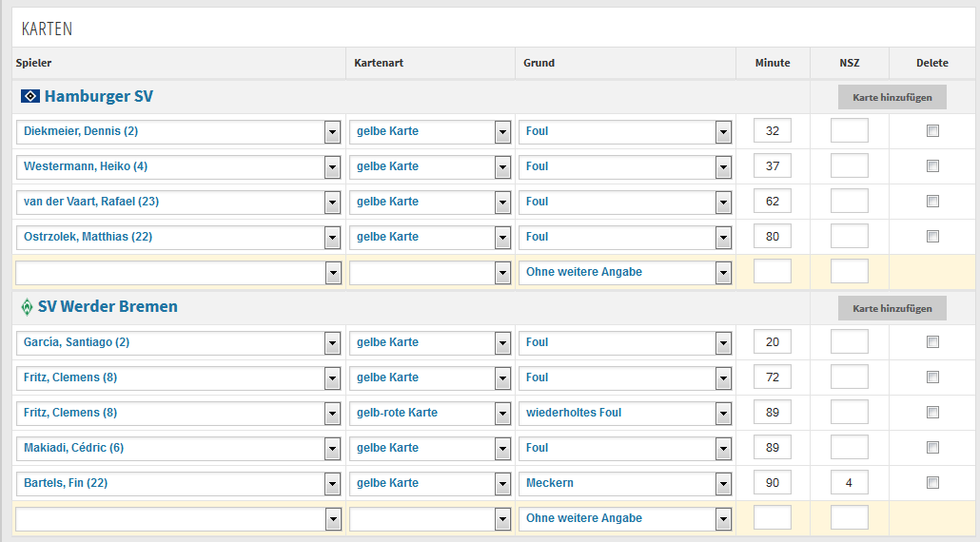Viewport: 980px width, 542px height.
Task: Click the empty Minute field in Hamburger's new row
Action: pos(773,271)
